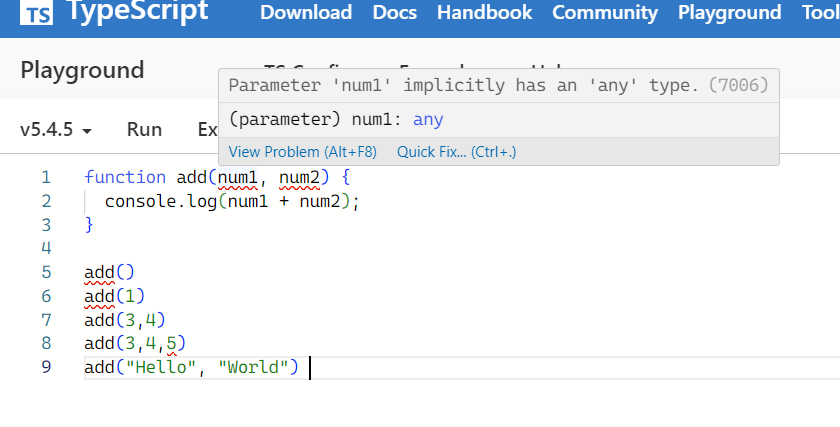Click the TypeScript TS logo icon
The height and width of the screenshot is (427, 840).
36,12
